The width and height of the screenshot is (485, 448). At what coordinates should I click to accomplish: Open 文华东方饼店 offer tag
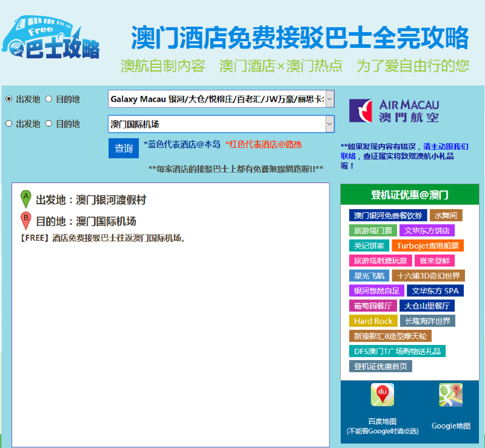tap(427, 230)
